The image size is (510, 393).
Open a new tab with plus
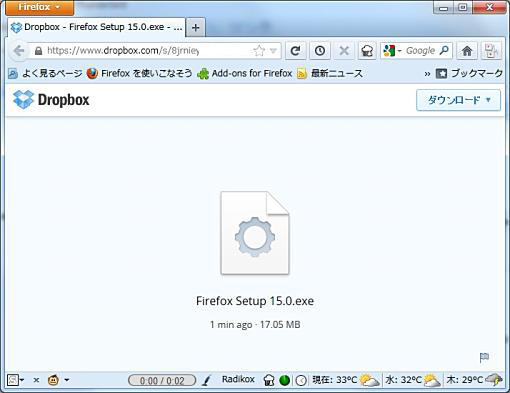[196, 28]
